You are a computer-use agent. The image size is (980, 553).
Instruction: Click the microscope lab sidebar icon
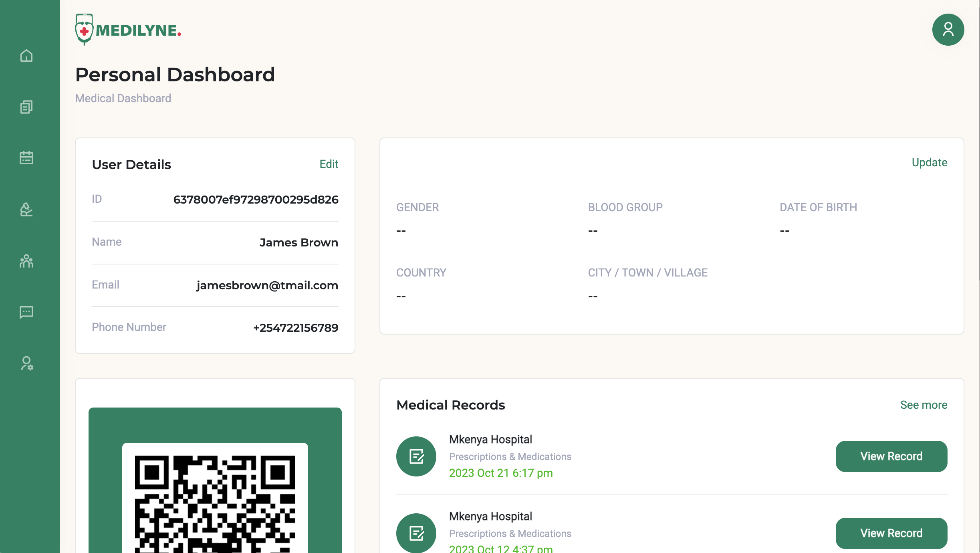(x=26, y=209)
